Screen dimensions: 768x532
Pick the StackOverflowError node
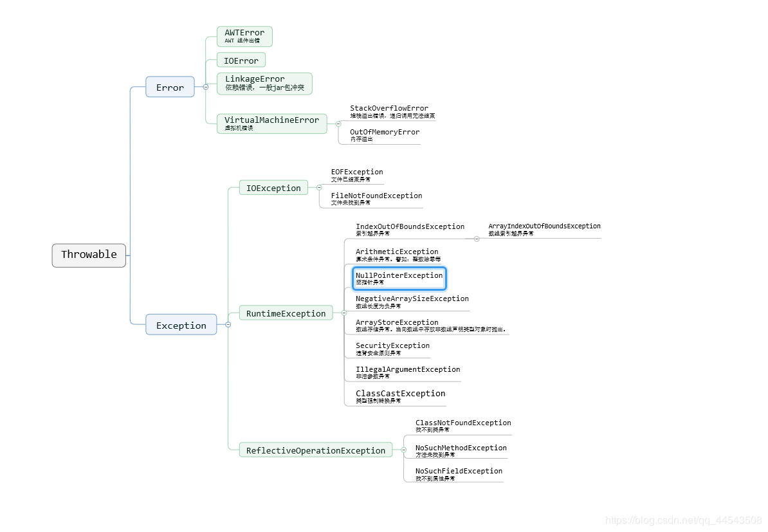point(389,111)
